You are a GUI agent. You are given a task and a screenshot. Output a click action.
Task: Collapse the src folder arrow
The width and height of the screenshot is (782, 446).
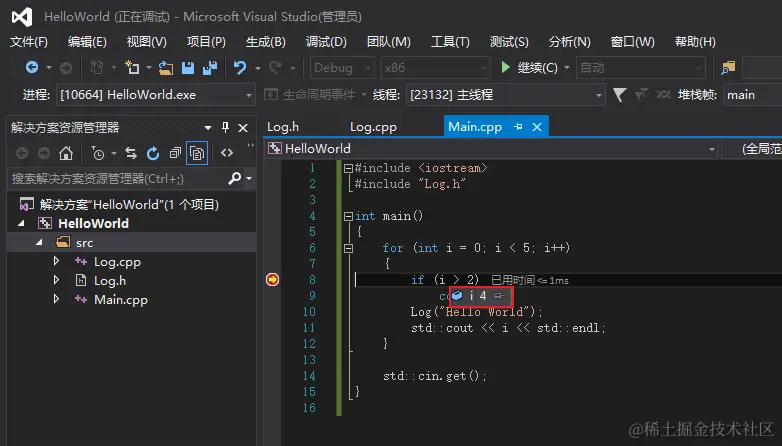(39, 242)
